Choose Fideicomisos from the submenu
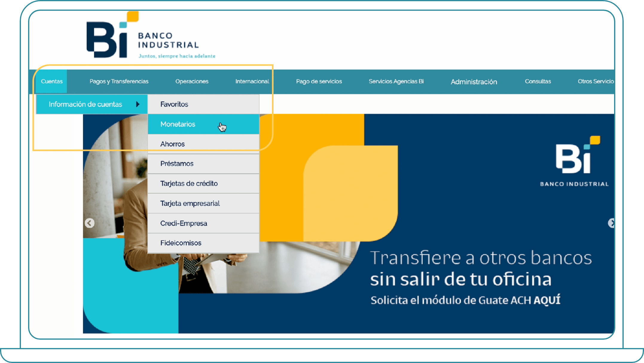Viewport: 644px width, 363px height. [204, 243]
